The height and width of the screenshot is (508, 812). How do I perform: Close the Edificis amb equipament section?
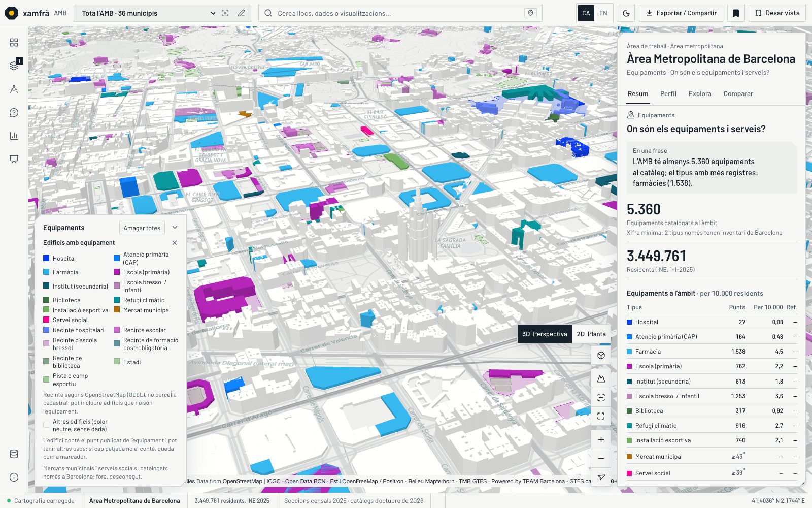tap(175, 243)
